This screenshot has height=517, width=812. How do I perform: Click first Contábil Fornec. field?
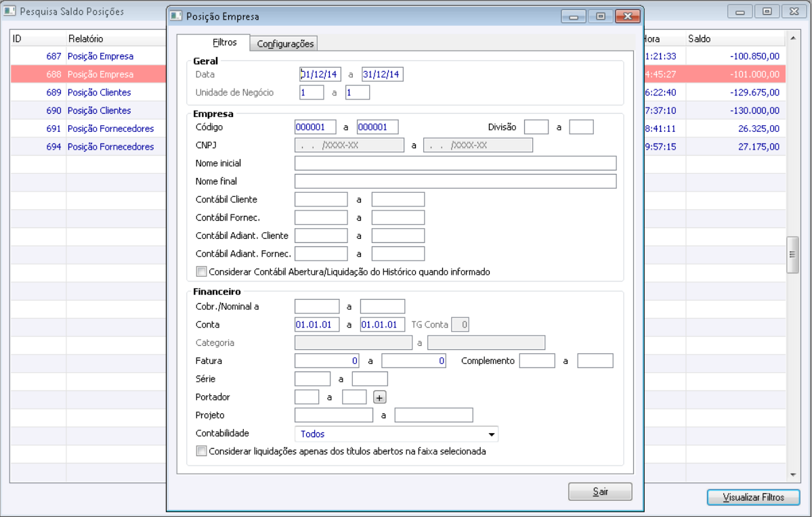click(x=321, y=218)
